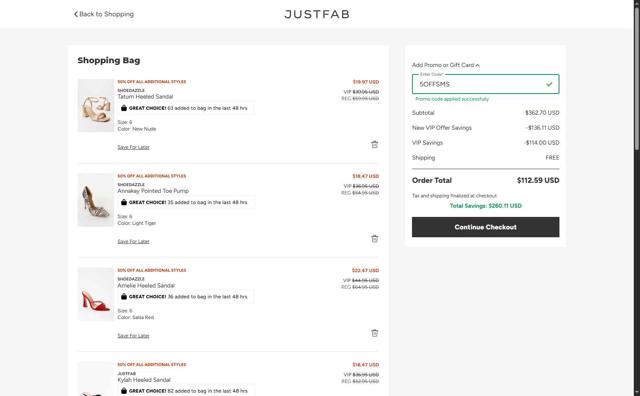Click the Color: Light Tiger text
Viewport: 640px width, 396px height.
(137, 223)
